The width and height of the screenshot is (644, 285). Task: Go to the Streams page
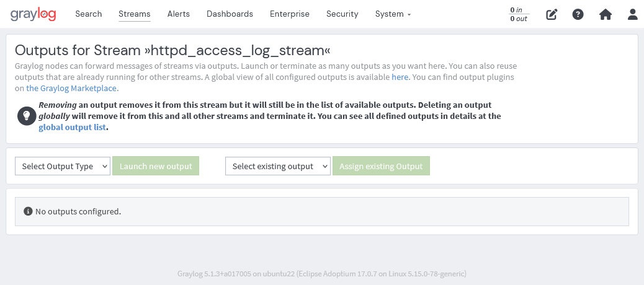click(x=135, y=14)
